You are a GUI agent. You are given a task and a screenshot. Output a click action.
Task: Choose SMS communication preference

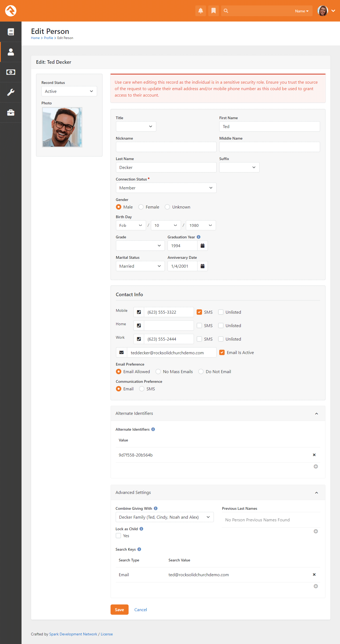click(142, 389)
